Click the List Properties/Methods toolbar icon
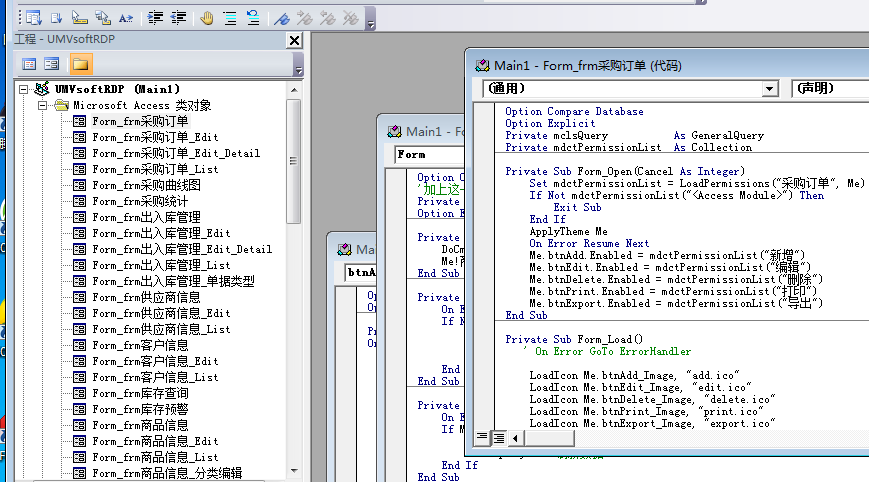 point(34,18)
